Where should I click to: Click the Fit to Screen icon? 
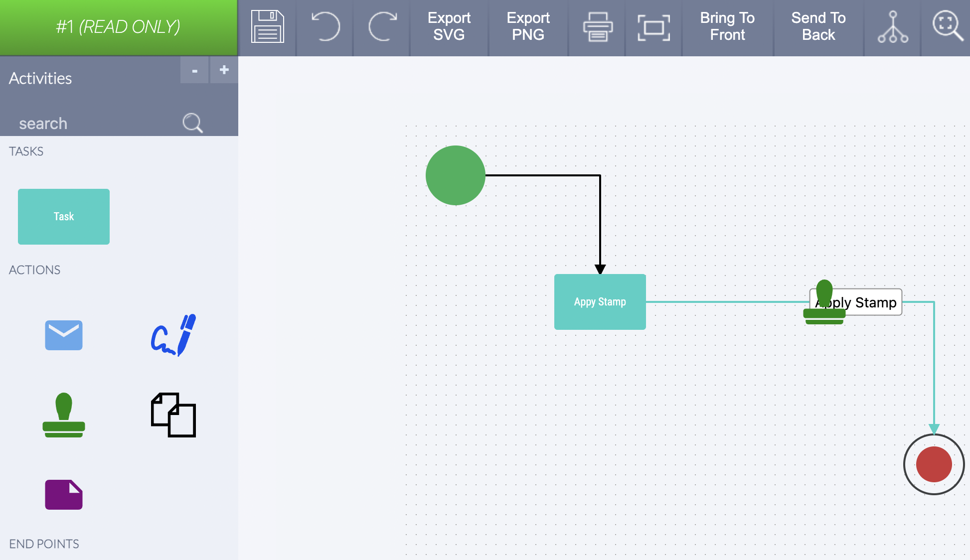tap(653, 27)
